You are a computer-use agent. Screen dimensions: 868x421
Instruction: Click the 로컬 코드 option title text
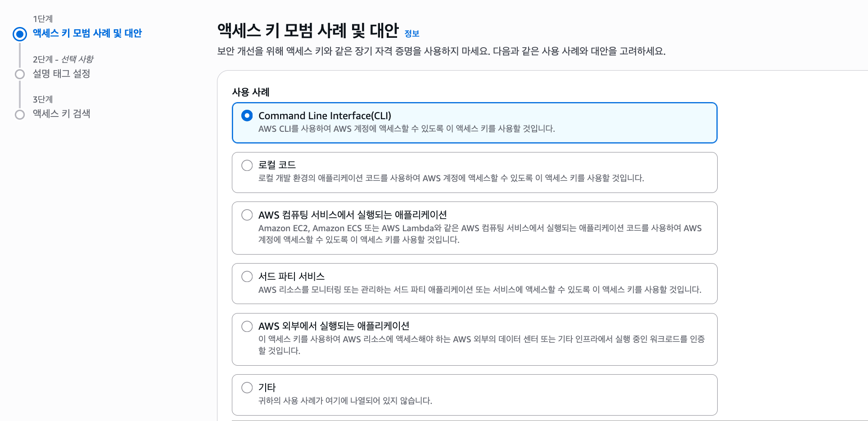[x=277, y=165]
